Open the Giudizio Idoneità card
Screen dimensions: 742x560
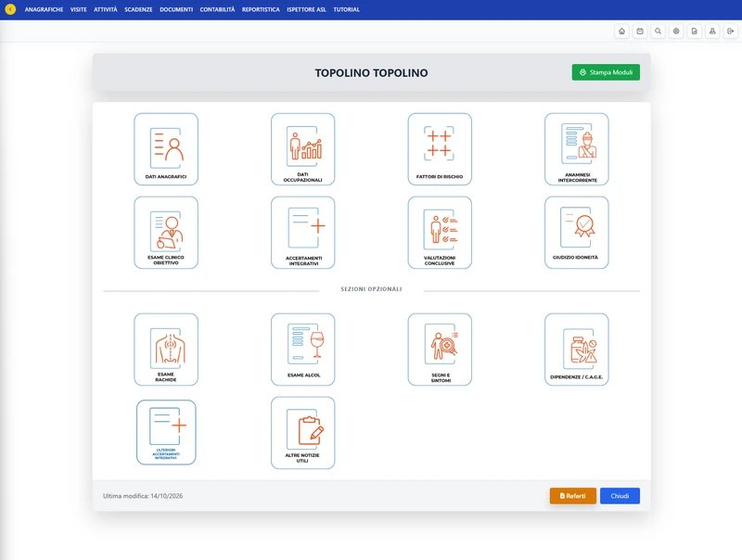coord(576,233)
